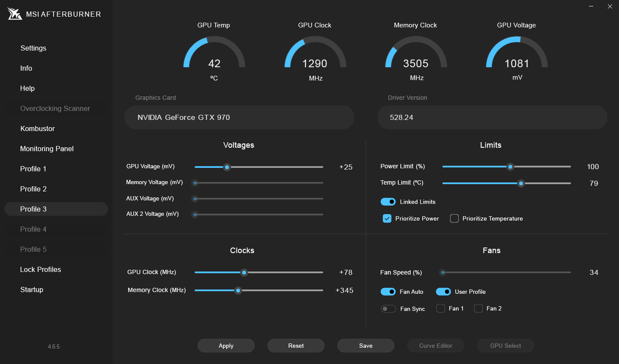Image resolution: width=619 pixels, height=364 pixels.
Task: Select Profile 1
Action: coord(33,169)
